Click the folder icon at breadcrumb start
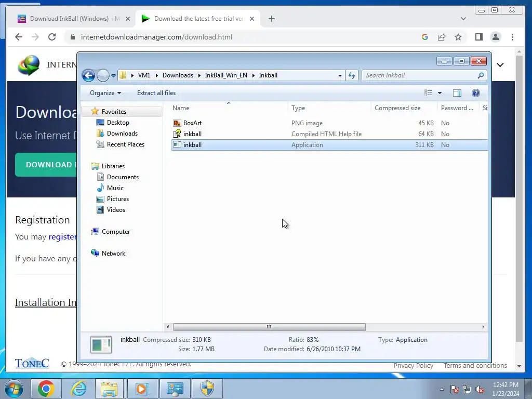 (123, 75)
